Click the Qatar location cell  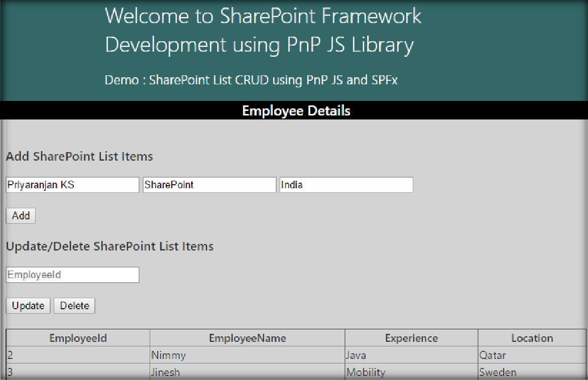[x=532, y=355]
